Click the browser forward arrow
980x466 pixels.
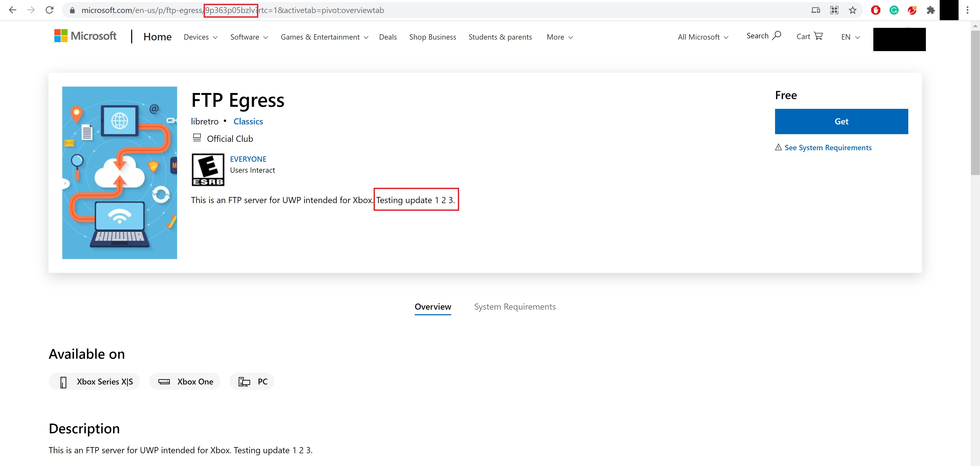31,10
